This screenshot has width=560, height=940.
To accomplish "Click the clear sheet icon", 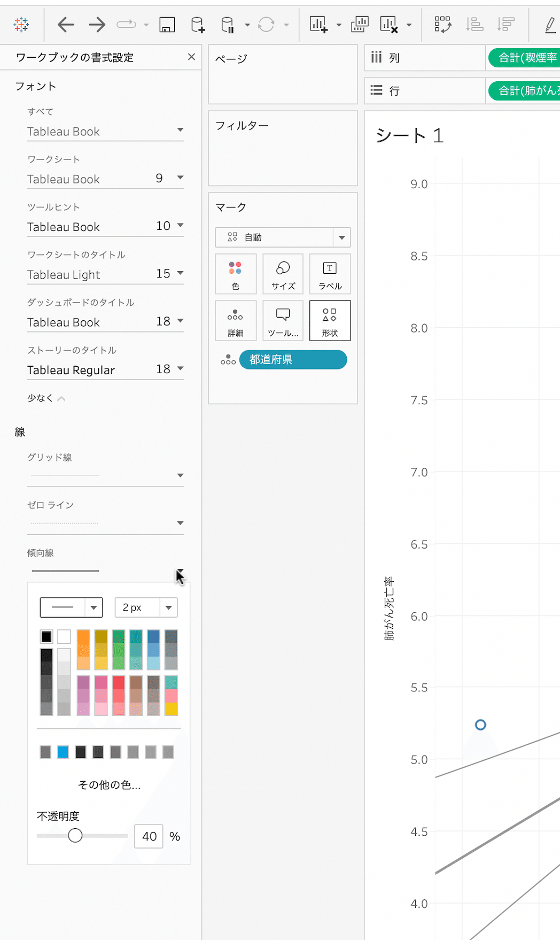I will click(x=389, y=25).
